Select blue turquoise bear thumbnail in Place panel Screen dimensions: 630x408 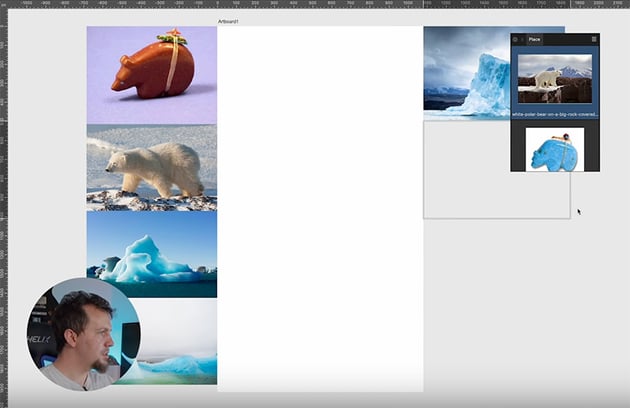(x=555, y=150)
